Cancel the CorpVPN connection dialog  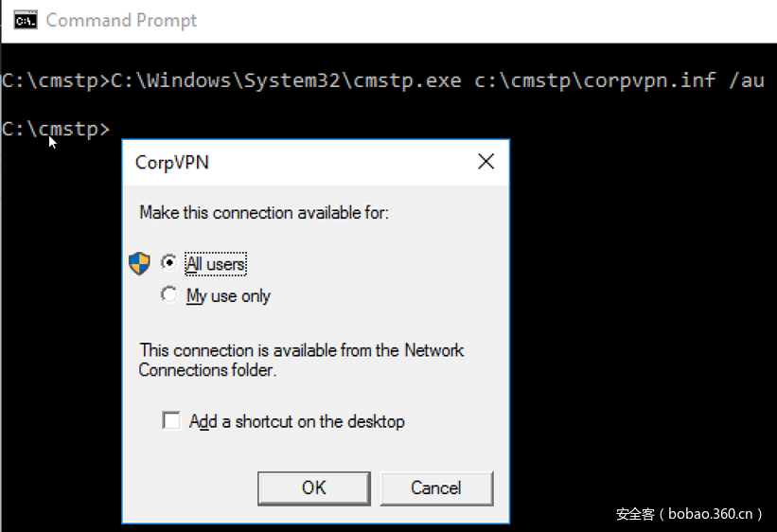coord(435,488)
